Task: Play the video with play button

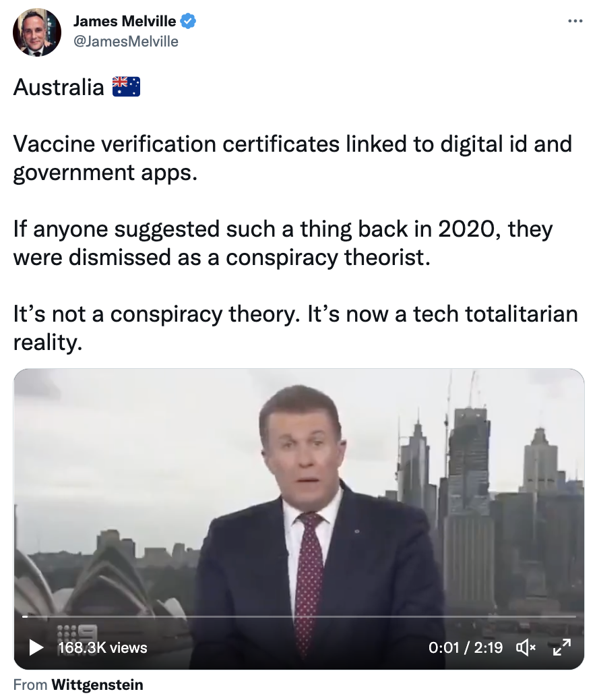Action: (x=36, y=647)
